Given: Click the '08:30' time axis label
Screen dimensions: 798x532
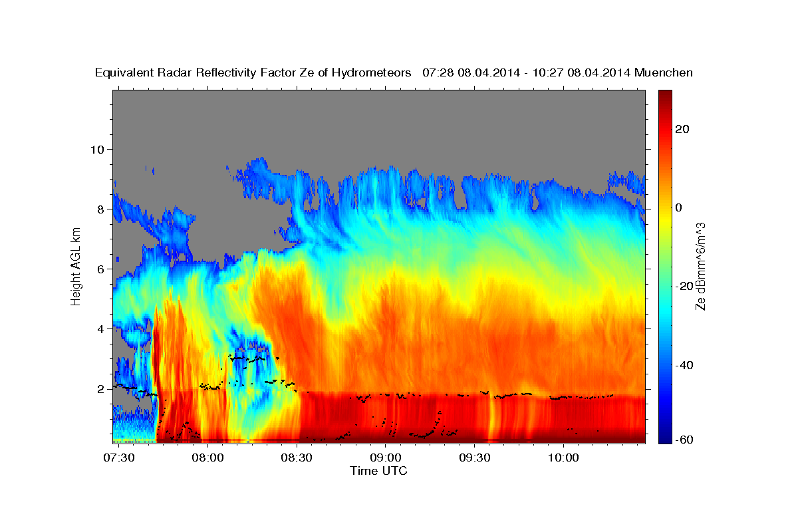Looking at the screenshot, I should (297, 458).
